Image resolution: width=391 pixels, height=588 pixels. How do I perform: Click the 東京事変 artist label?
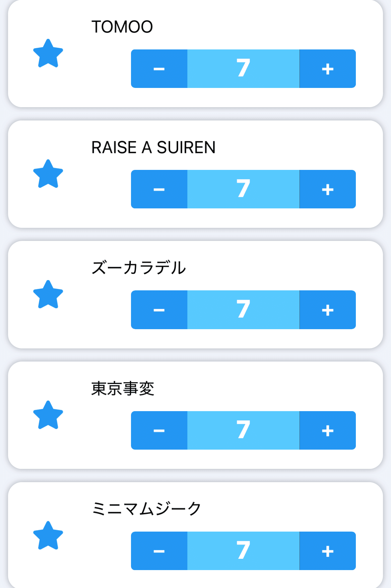[x=123, y=389]
